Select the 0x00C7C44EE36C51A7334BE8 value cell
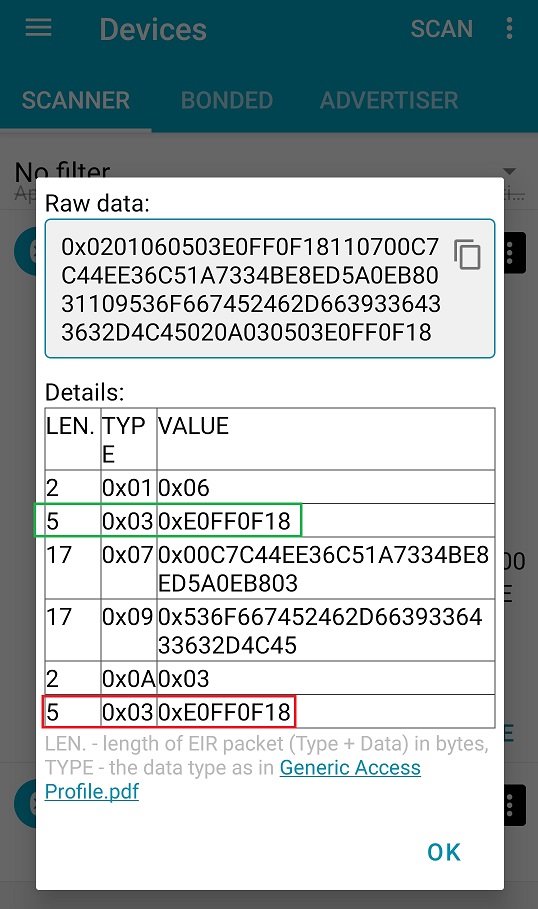Image resolution: width=538 pixels, height=909 pixels. 325,568
